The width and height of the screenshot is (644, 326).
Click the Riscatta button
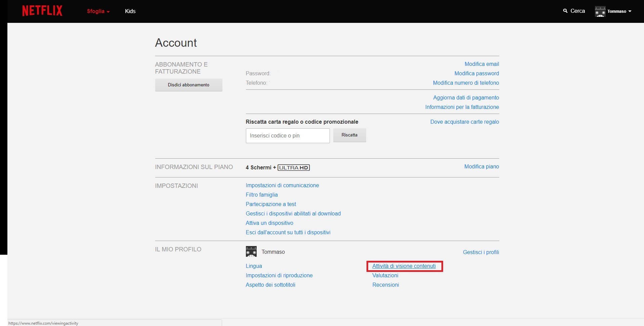pos(349,135)
